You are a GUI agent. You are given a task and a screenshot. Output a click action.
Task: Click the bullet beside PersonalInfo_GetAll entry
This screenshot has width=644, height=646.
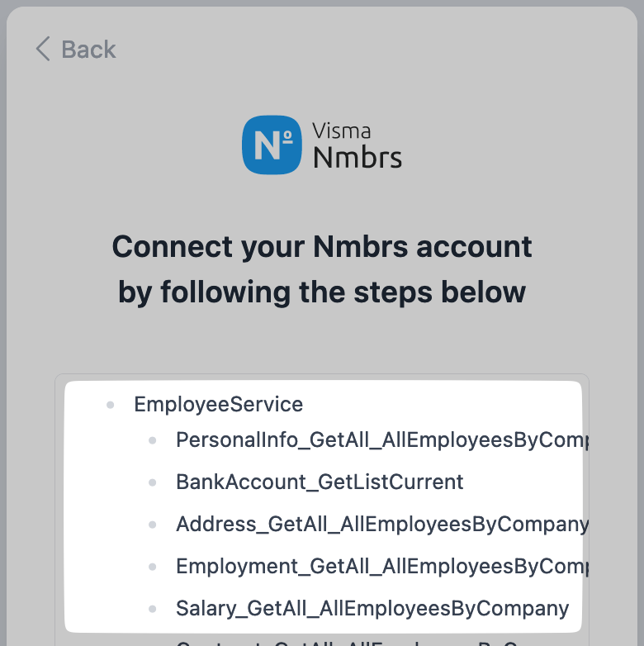point(152,441)
